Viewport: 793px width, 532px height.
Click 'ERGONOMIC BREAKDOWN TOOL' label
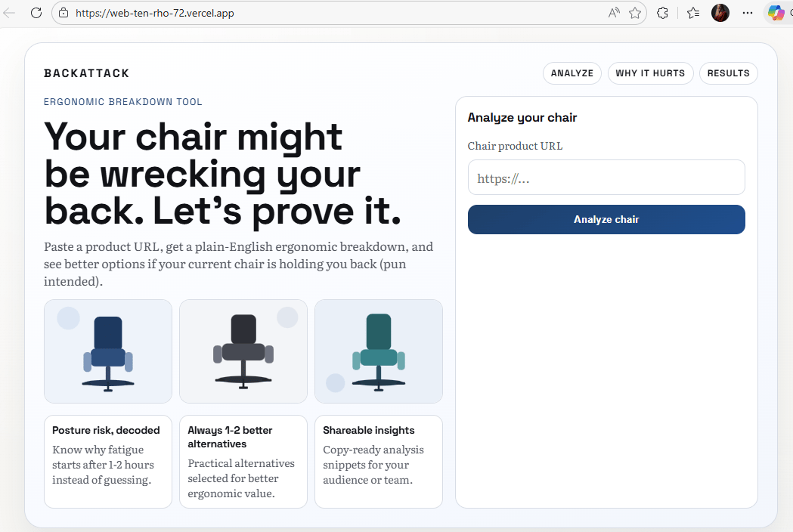coord(123,102)
